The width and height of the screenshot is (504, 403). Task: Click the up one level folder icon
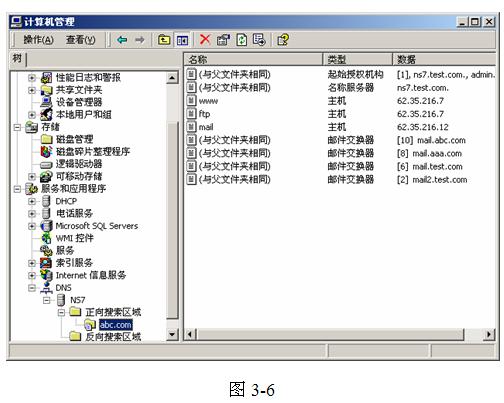[x=164, y=40]
